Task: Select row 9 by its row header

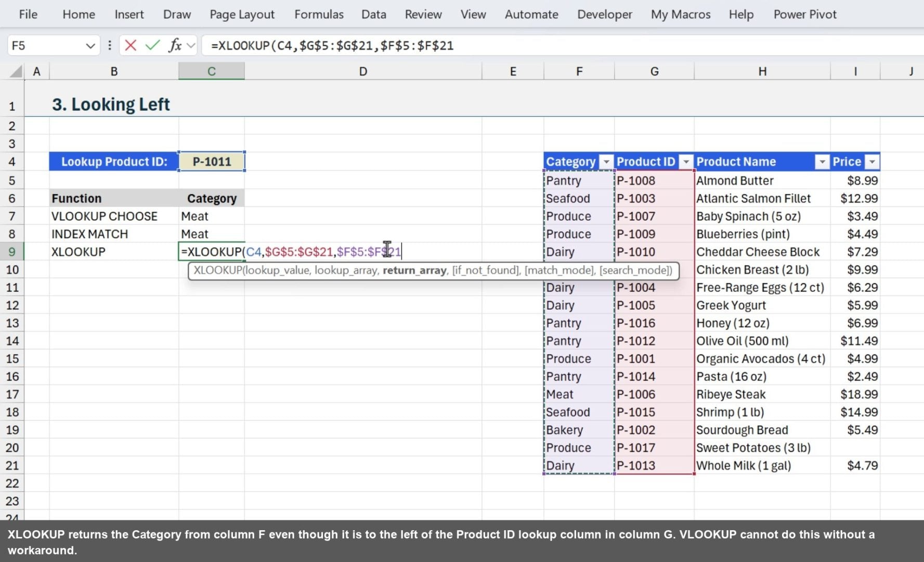Action: pos(12,251)
